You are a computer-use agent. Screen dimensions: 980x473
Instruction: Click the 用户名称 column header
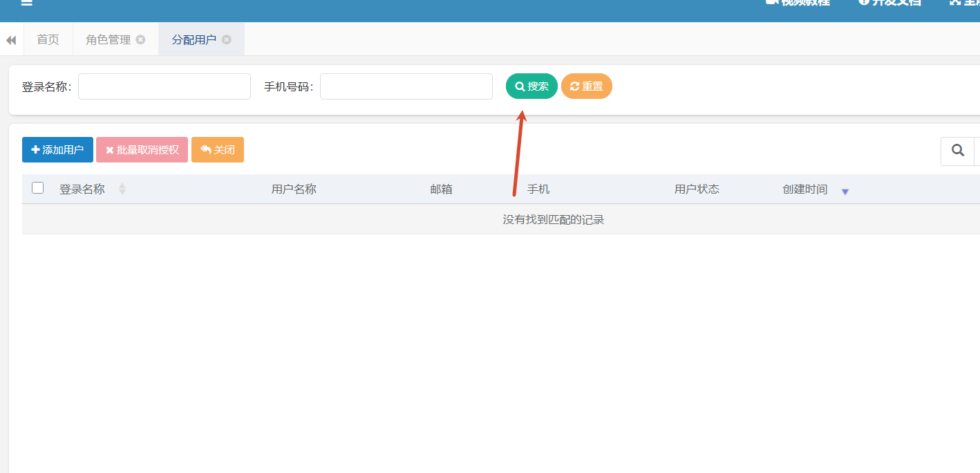pyautogui.click(x=294, y=189)
